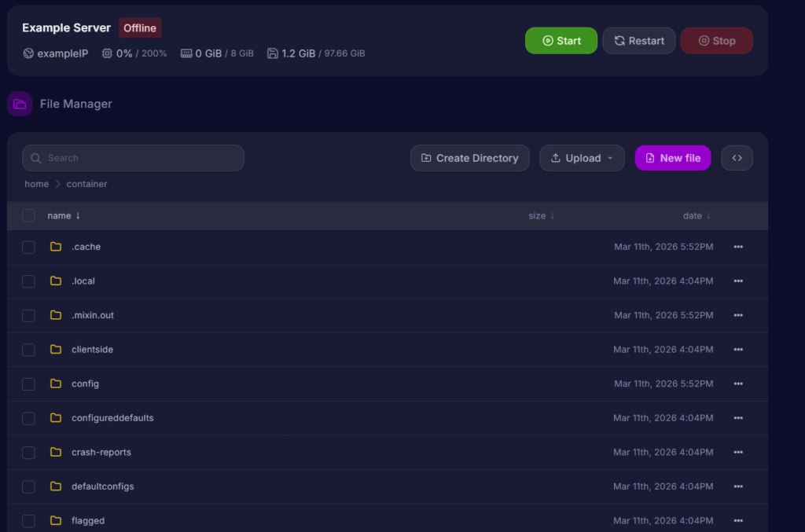Click the purple File Manager icon
Screen dimensions: 805x532
(19, 103)
